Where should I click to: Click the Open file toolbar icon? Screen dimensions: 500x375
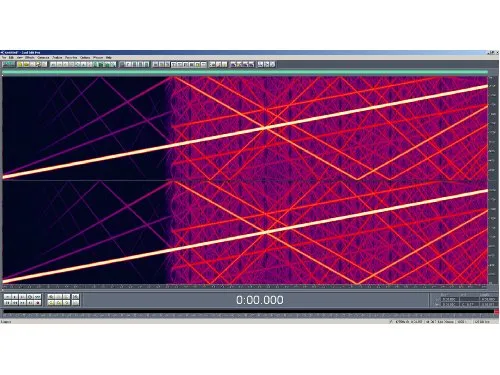click(26, 64)
